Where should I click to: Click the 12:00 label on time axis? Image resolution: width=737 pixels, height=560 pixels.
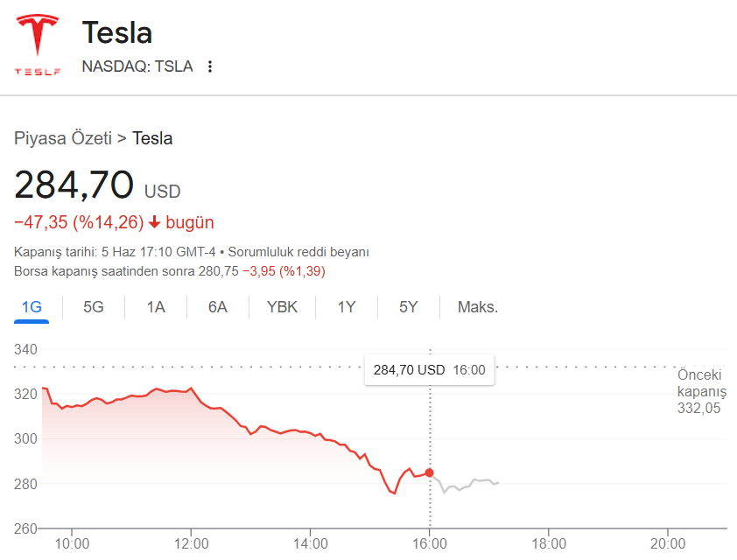coord(192,544)
